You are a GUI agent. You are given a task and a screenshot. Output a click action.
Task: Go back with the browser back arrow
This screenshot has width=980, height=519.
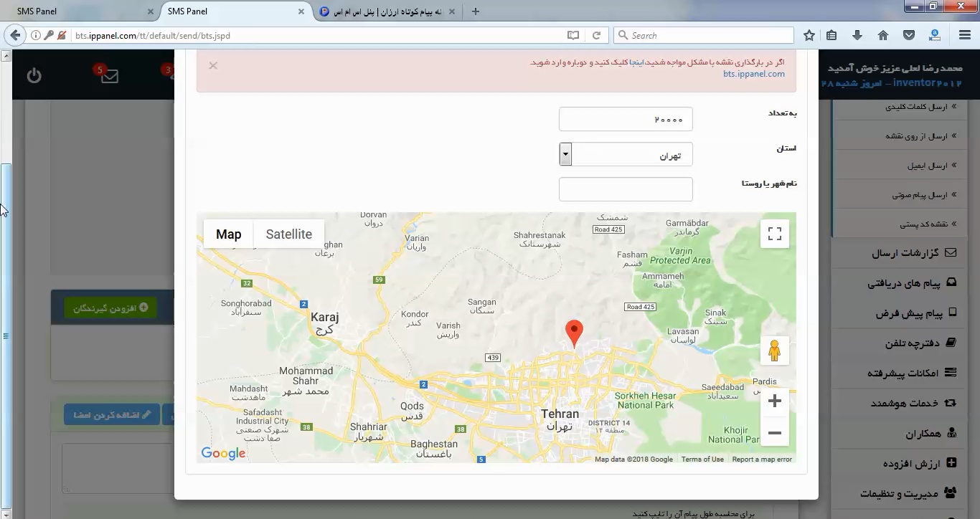pos(14,35)
